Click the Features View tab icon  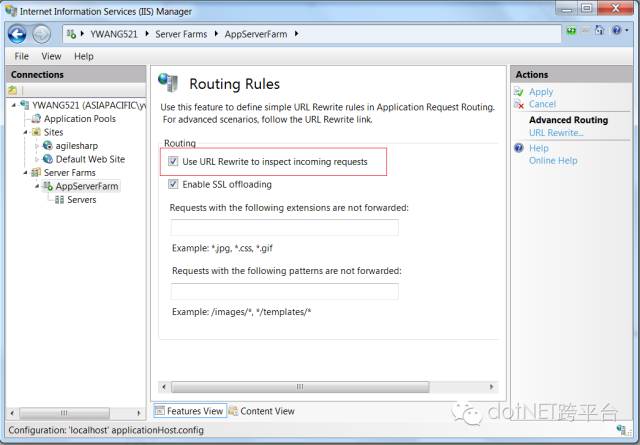[x=160, y=411]
